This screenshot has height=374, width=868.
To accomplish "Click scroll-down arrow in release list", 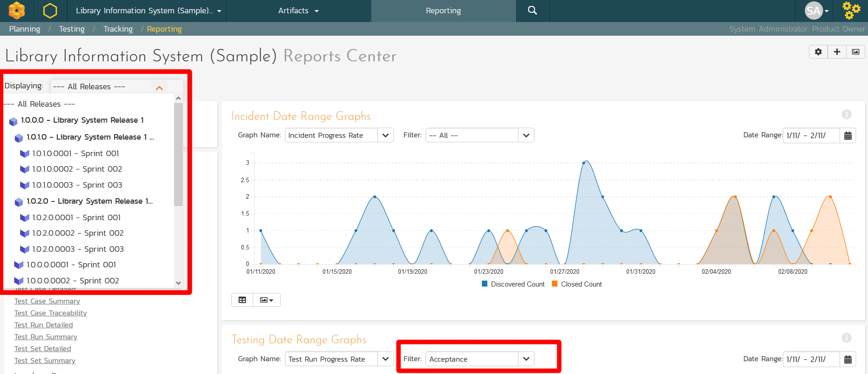I will [x=179, y=283].
